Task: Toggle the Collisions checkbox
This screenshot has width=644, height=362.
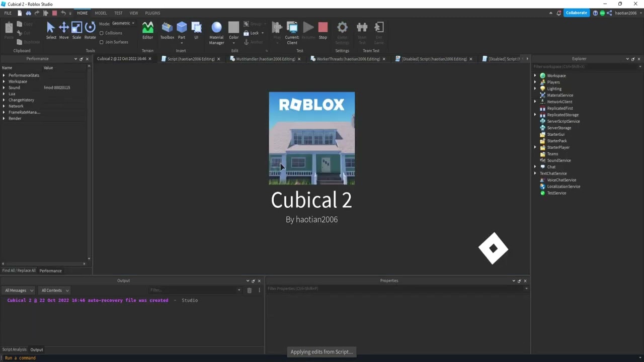Action: click(102, 33)
